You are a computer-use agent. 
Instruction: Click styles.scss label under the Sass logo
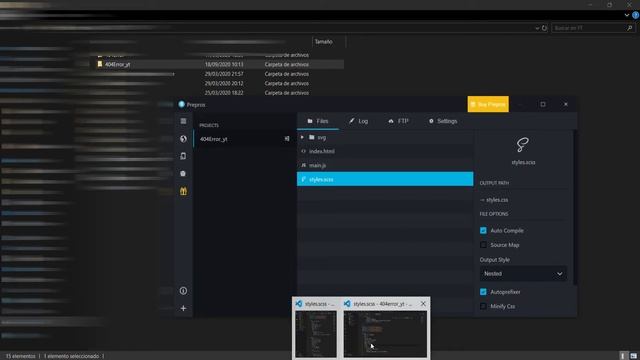pos(523,162)
